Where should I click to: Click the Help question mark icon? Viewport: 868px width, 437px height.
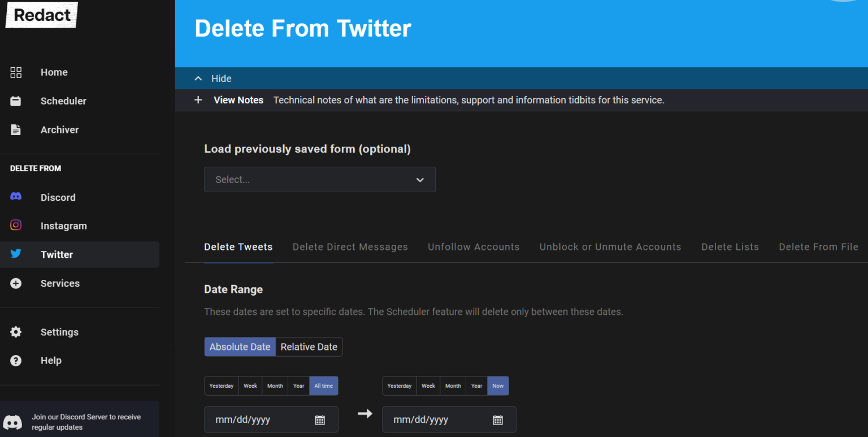(16, 361)
